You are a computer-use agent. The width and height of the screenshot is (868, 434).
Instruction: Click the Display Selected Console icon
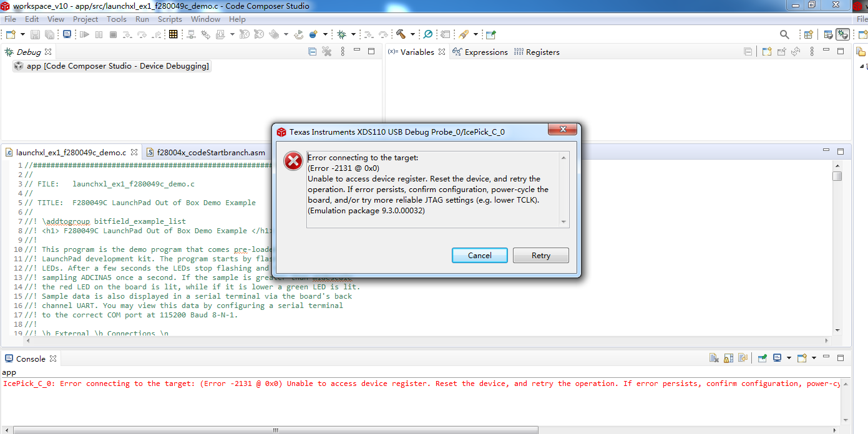[777, 358]
